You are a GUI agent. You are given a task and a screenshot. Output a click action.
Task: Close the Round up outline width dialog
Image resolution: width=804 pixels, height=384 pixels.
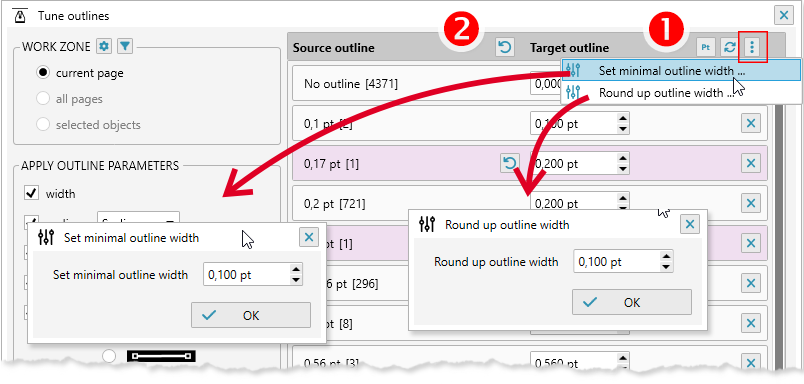coord(690,224)
